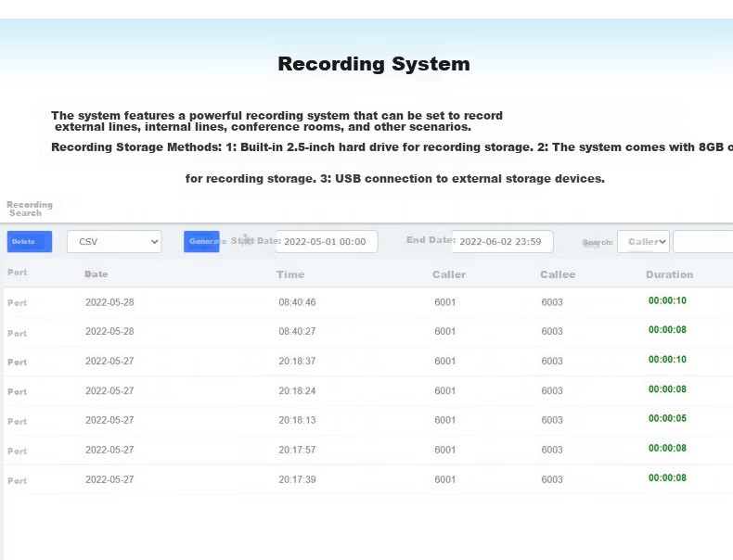Viewport: 733px width, 560px height.
Task: Click the date in the 08:40:46 row
Action: pyautogui.click(x=109, y=302)
